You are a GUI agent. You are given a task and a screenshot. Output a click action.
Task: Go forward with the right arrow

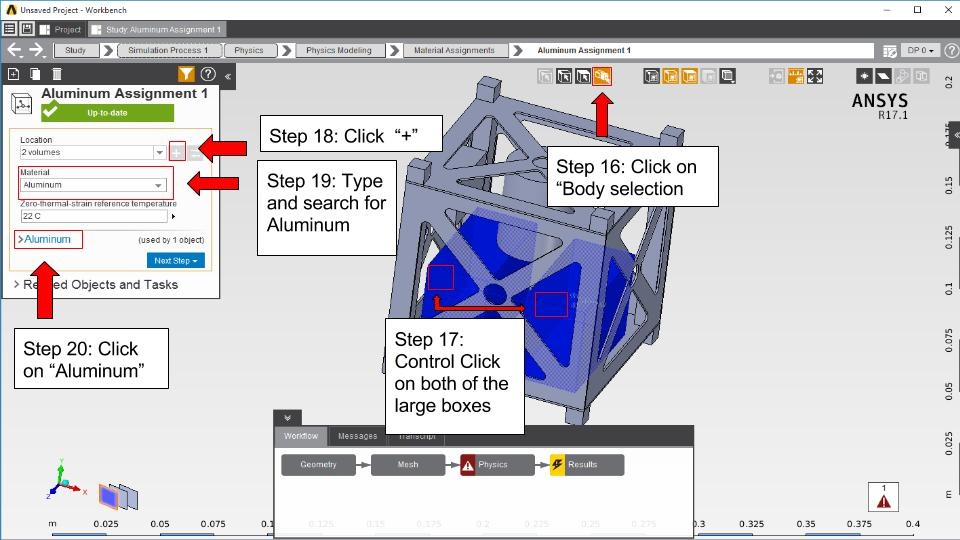pos(37,50)
